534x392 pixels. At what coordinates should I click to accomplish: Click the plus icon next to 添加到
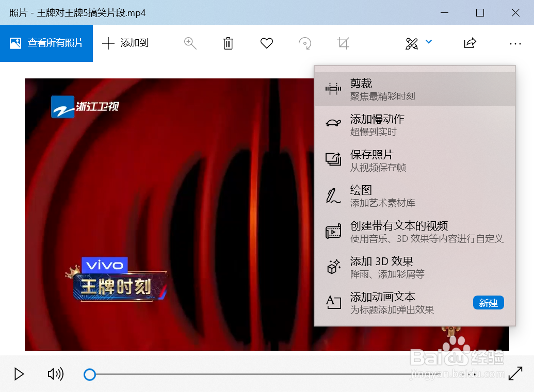108,43
